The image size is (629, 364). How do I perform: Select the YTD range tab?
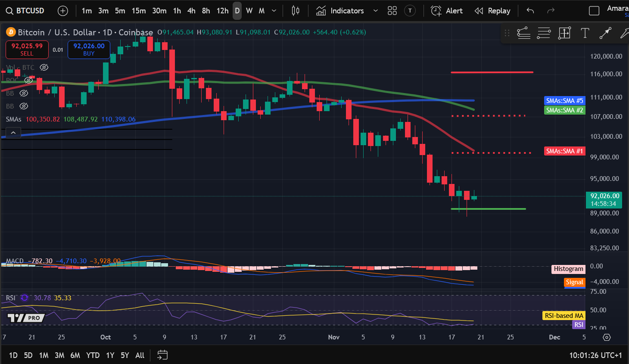point(92,355)
